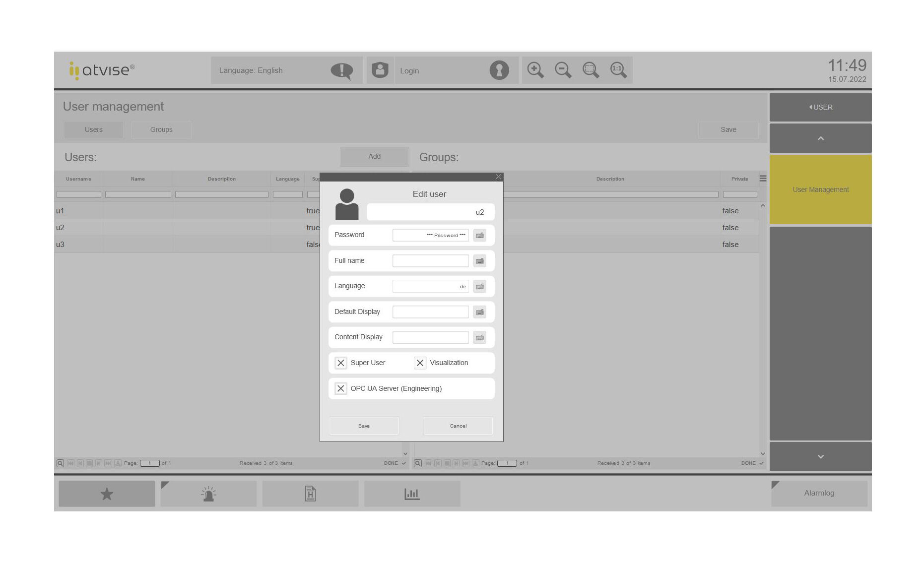Click the 1:1 zoom reset icon
The width and height of the screenshot is (924, 561).
(618, 70)
